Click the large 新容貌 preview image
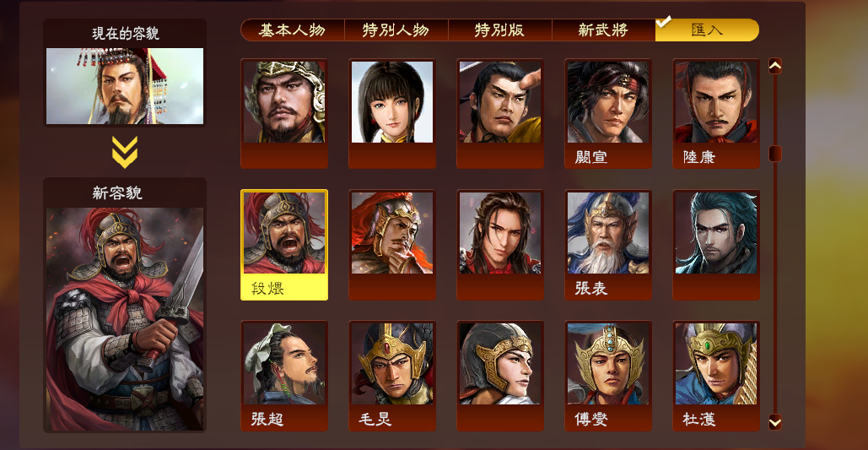Viewport: 868px width, 450px height. click(x=125, y=319)
